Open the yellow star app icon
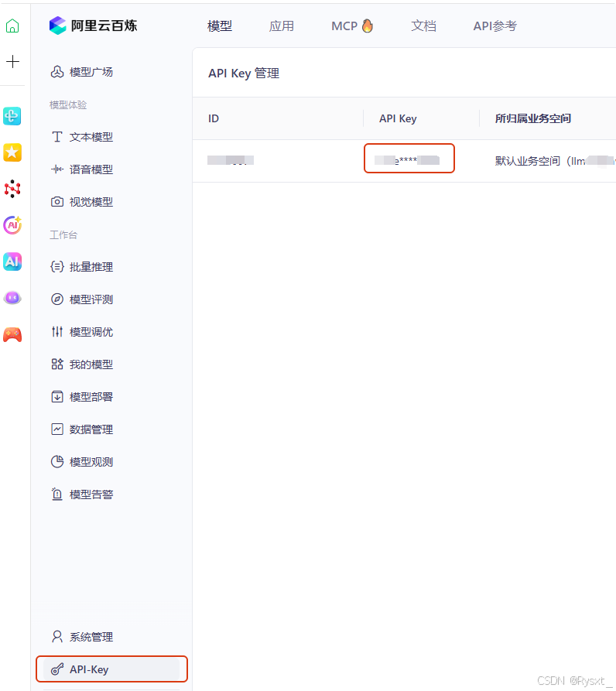The image size is (616, 691). point(12,152)
